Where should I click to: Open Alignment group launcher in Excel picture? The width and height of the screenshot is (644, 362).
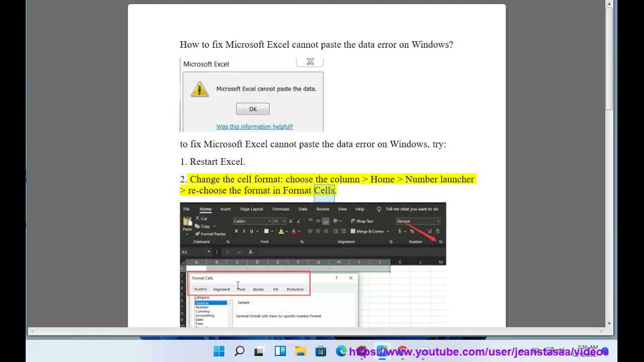pos(391,242)
